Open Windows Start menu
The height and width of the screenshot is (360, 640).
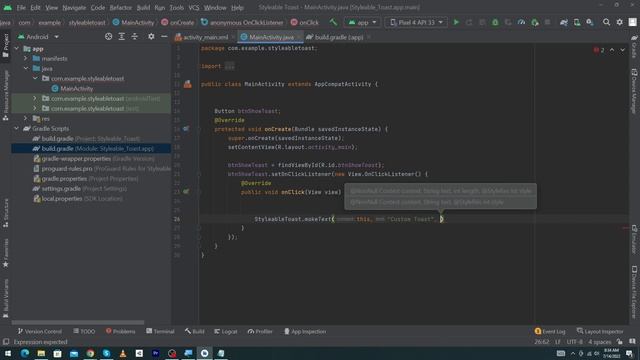[x=8, y=353]
